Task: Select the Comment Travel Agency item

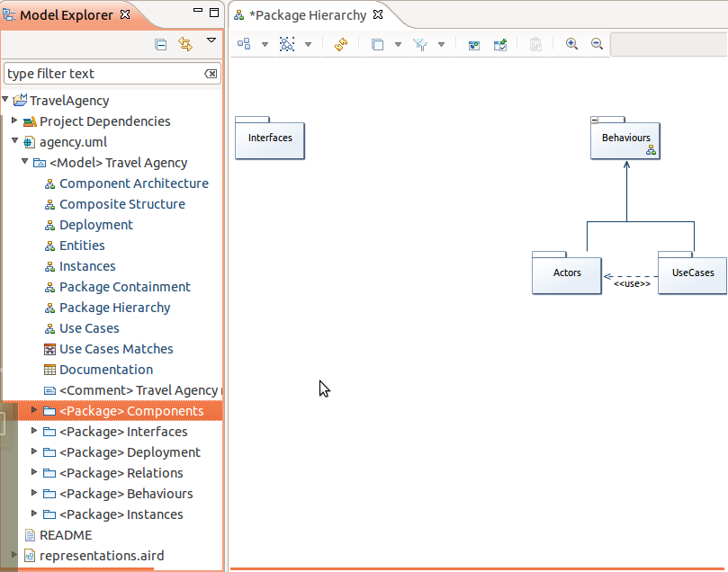Action: [x=139, y=390]
